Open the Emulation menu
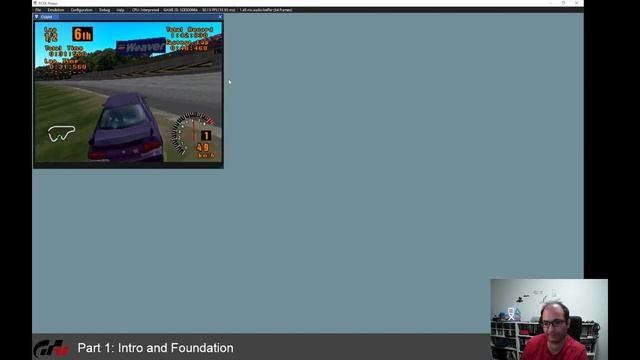The height and width of the screenshot is (360, 640). coord(56,10)
